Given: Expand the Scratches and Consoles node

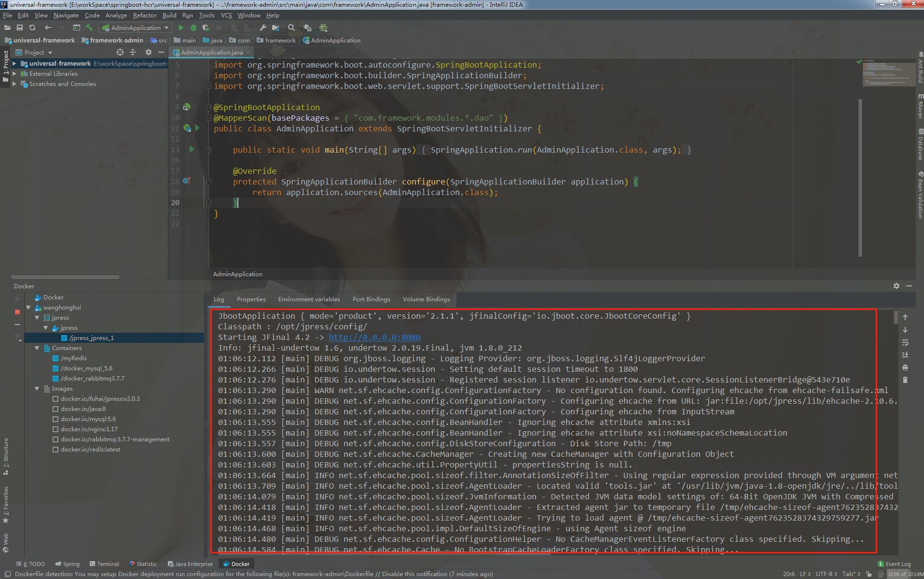Looking at the screenshot, I should tap(14, 84).
